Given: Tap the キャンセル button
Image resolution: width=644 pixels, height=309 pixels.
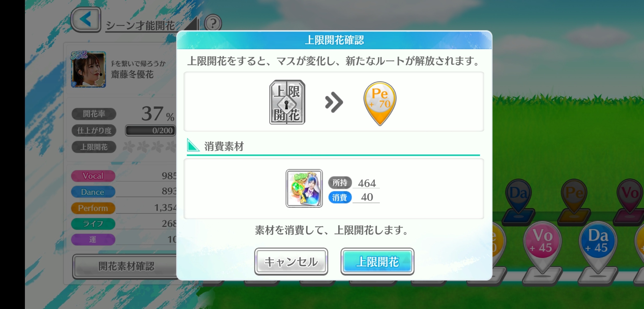Looking at the screenshot, I should (x=291, y=262).
